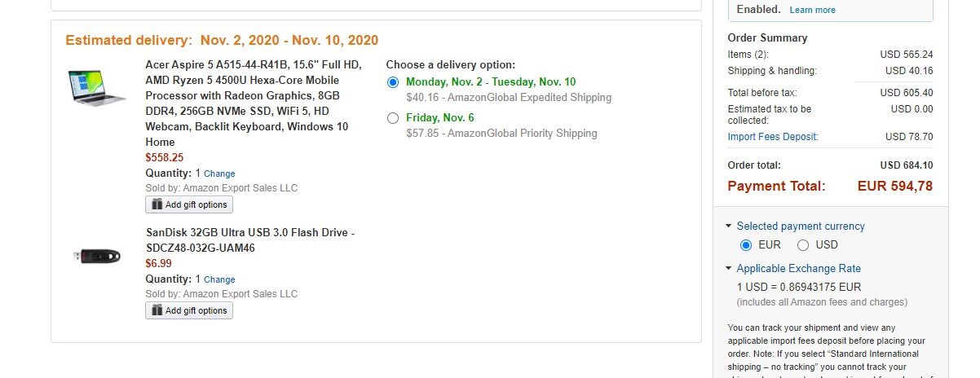Click the SanDisk 32GB Ultra product title

[250, 240]
